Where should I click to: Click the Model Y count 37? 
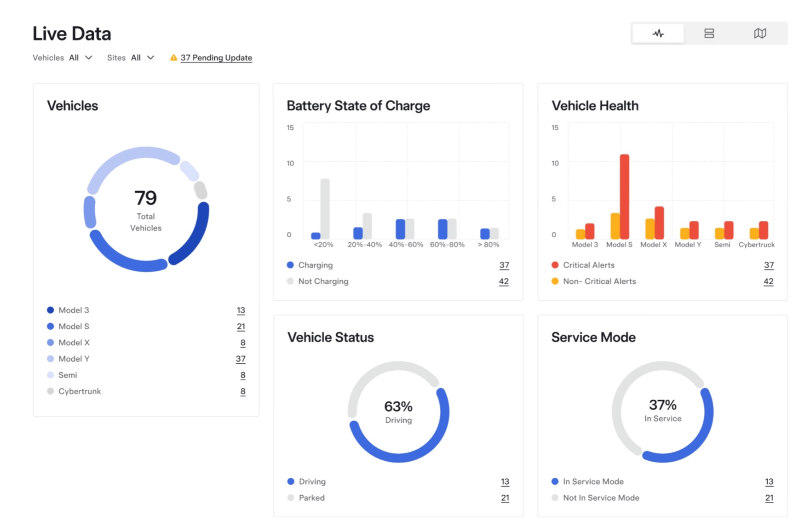pyautogui.click(x=241, y=359)
